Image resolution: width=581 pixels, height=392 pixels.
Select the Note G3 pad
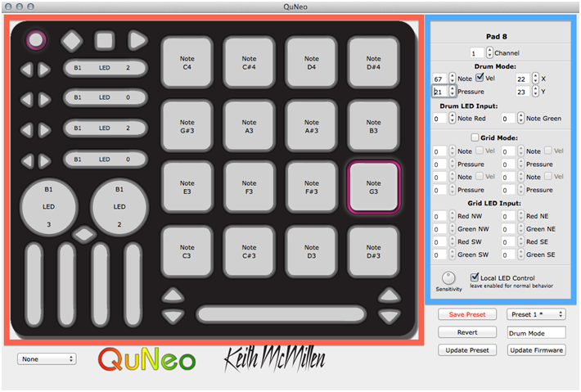pyautogui.click(x=373, y=187)
